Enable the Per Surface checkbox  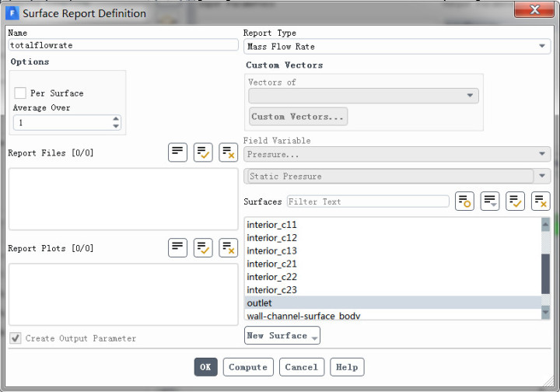(20, 93)
